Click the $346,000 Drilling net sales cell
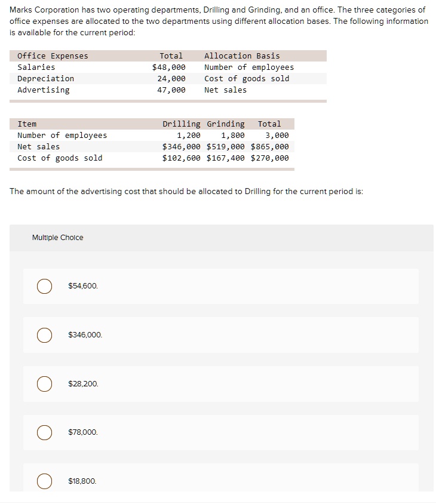 (182, 147)
